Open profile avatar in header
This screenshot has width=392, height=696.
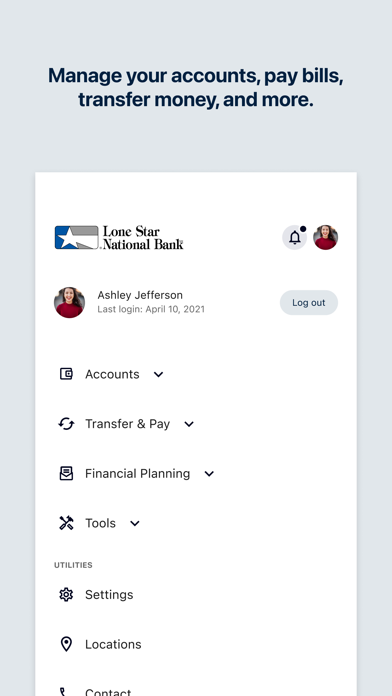(325, 237)
